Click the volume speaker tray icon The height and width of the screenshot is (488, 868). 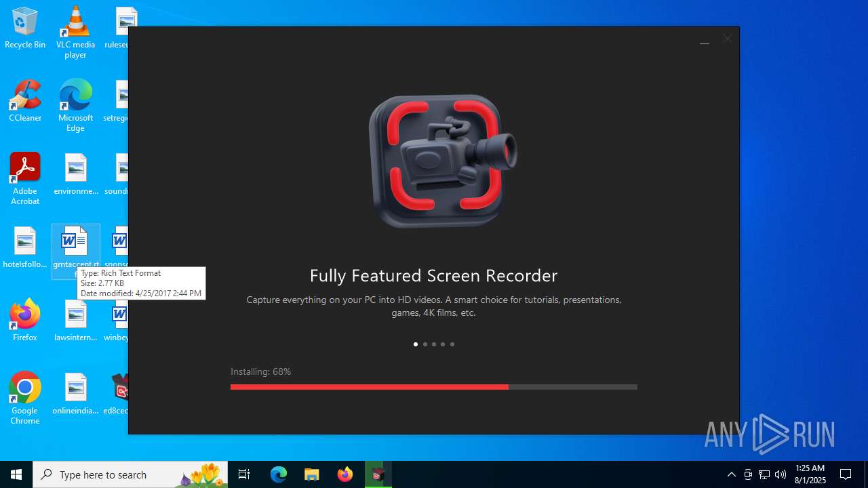coord(781,474)
